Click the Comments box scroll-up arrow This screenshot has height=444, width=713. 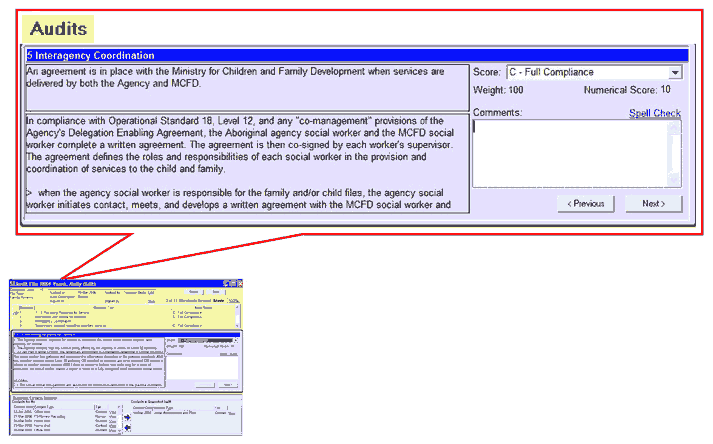coord(677,125)
